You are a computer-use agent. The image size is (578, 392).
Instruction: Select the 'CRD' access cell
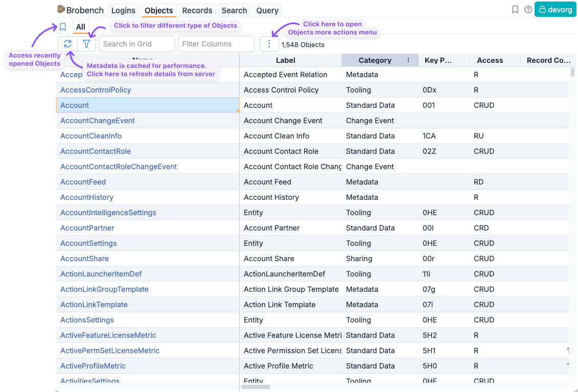tap(495, 228)
